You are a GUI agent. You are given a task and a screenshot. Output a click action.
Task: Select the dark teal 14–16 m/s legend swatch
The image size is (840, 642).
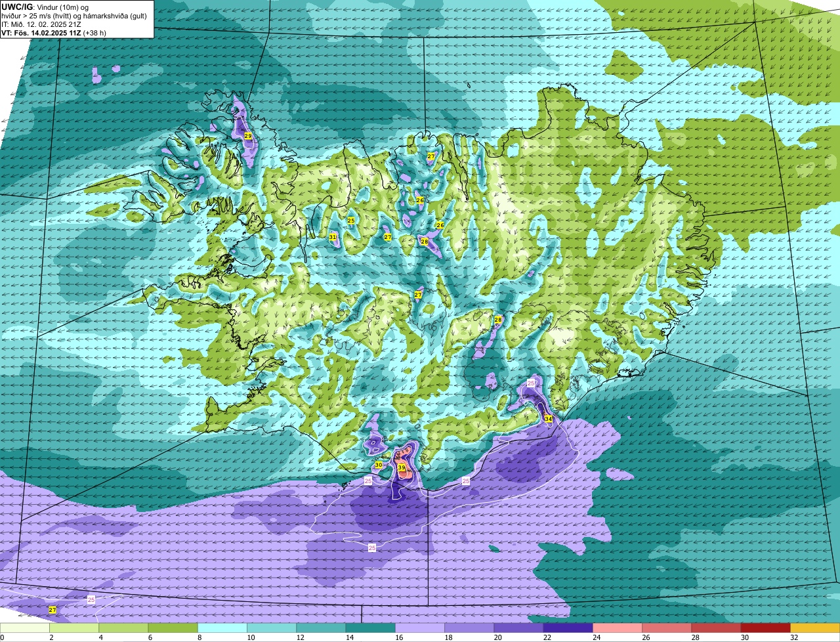point(370,628)
